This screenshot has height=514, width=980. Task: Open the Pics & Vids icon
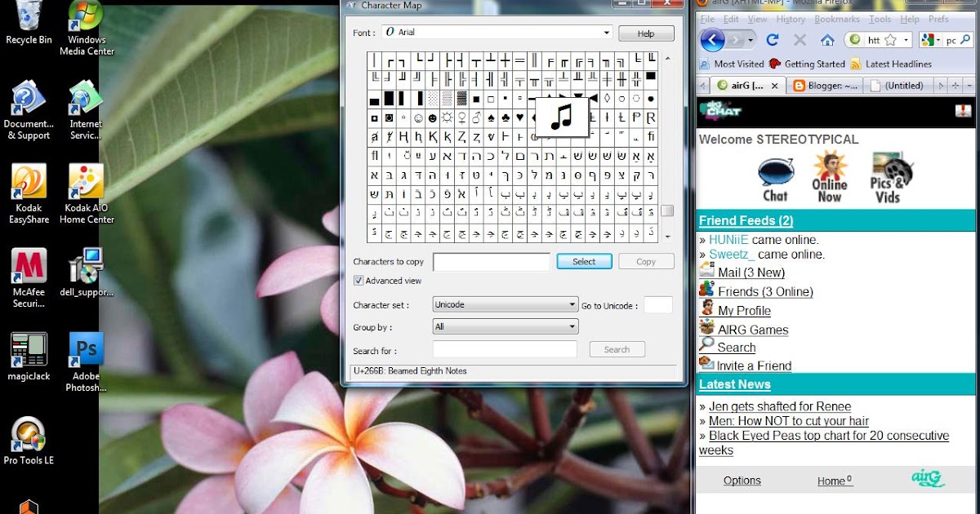click(x=889, y=177)
